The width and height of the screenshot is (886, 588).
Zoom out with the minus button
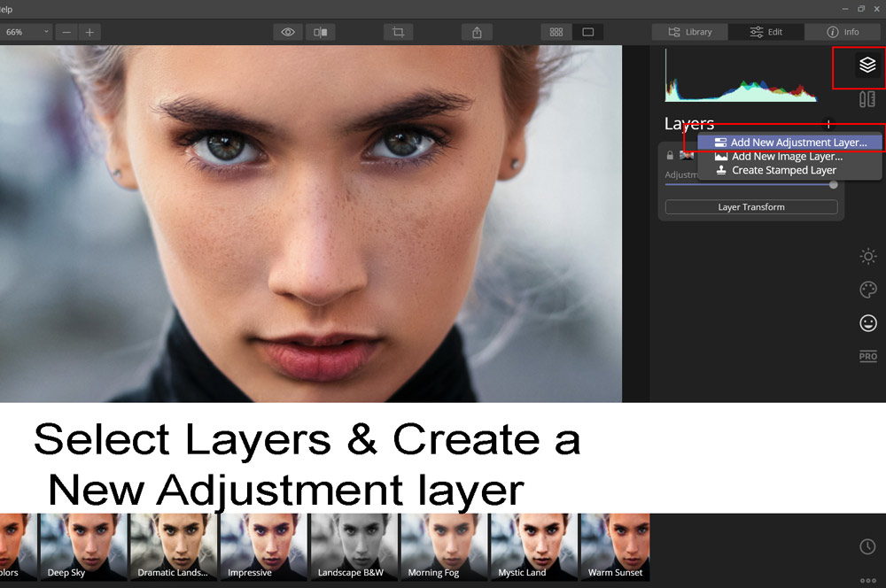[66, 32]
